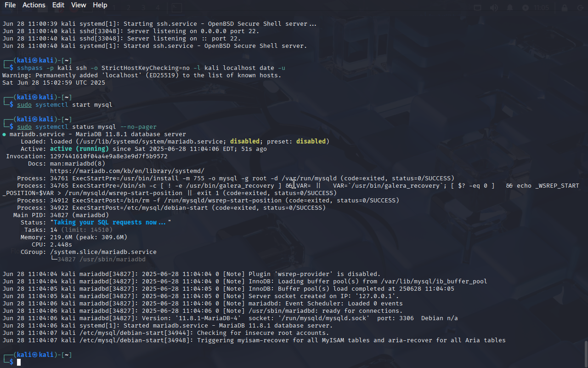
Task: Click 'Triggering myisam-recover' log line
Action: [254, 340]
